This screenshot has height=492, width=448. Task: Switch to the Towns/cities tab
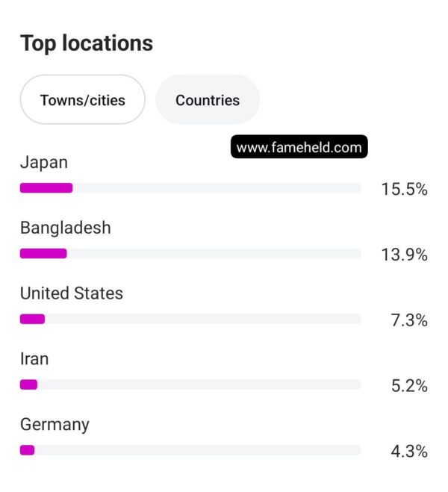(82, 99)
